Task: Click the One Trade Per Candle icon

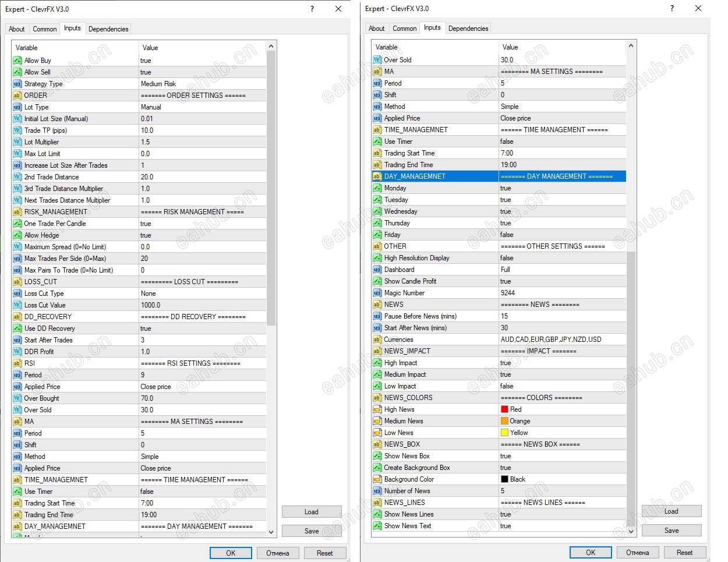Action: coord(17,224)
